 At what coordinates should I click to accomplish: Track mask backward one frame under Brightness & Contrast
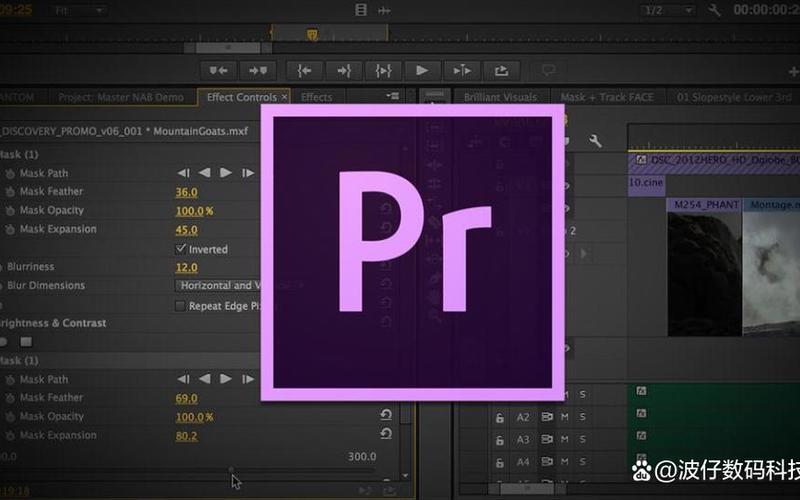point(184,379)
